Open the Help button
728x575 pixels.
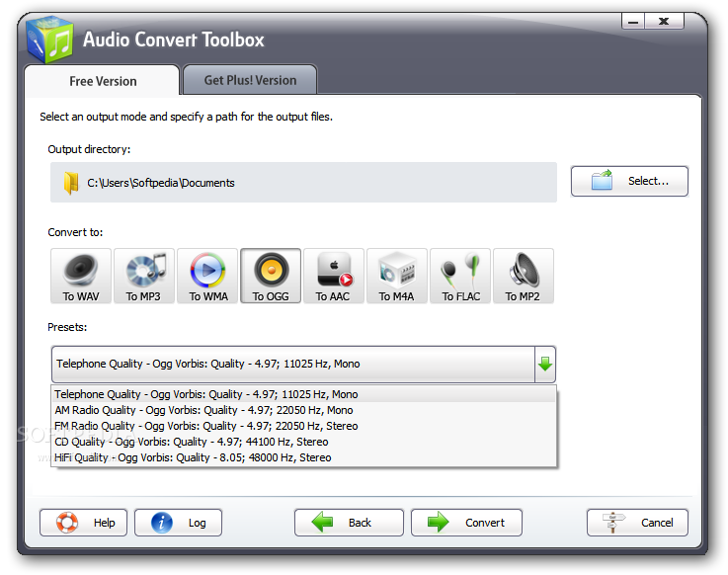84,523
